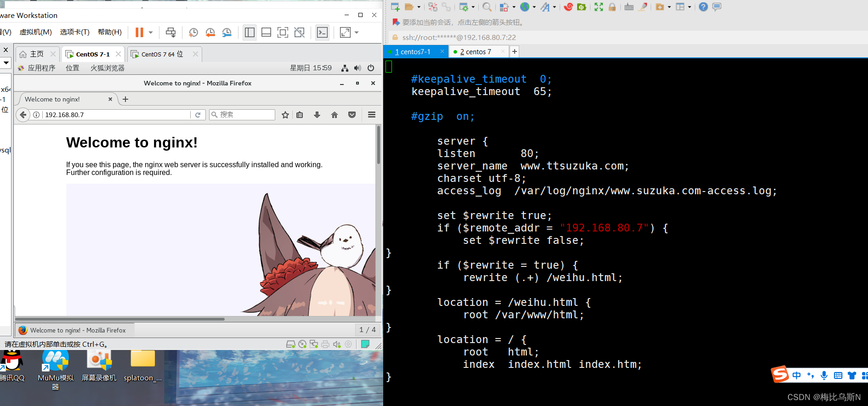
Task: Open the Firefox downloads arrow
Action: pyautogui.click(x=317, y=115)
